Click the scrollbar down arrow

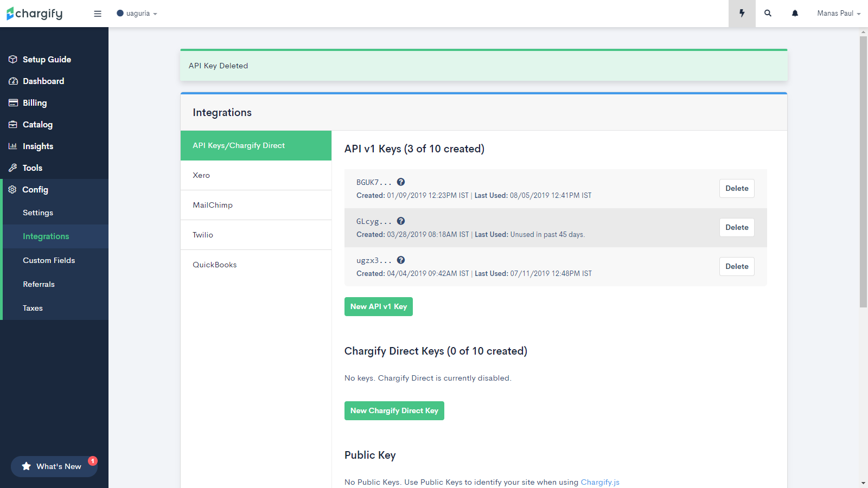863,483
